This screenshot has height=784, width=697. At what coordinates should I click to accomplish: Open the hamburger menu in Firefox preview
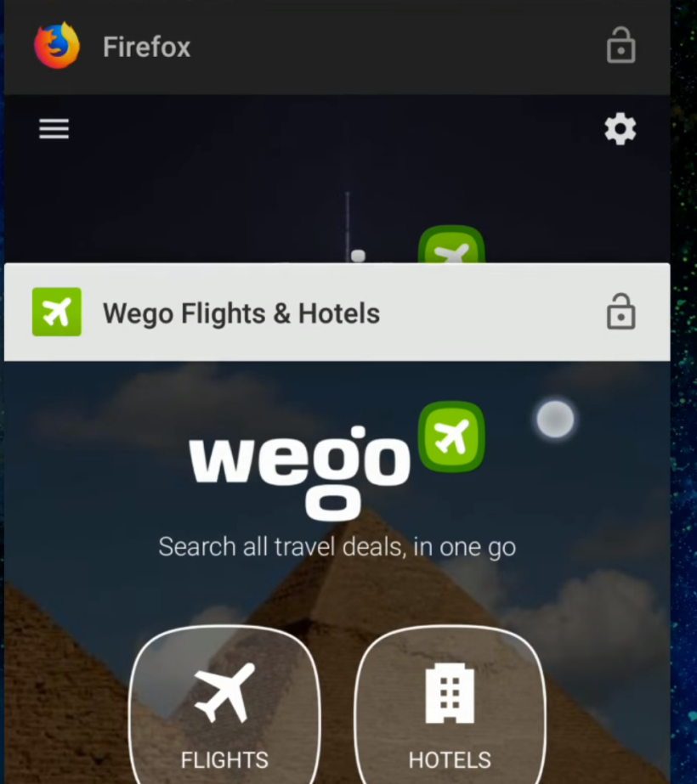tap(54, 129)
